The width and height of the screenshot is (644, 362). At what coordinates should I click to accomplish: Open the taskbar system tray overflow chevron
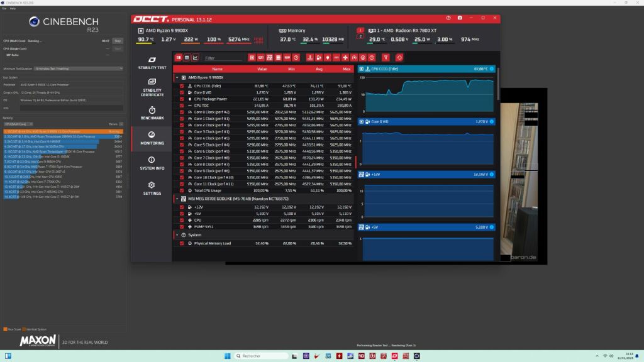(597, 356)
